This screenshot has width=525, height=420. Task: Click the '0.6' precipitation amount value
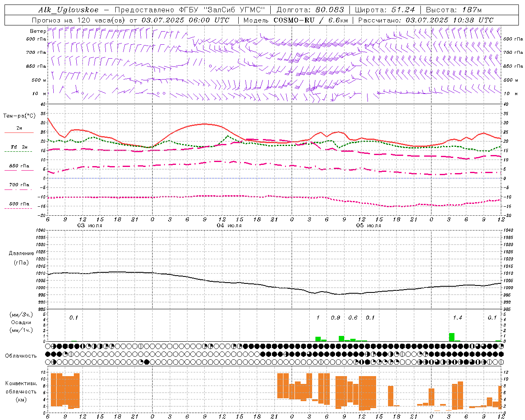tap(353, 317)
